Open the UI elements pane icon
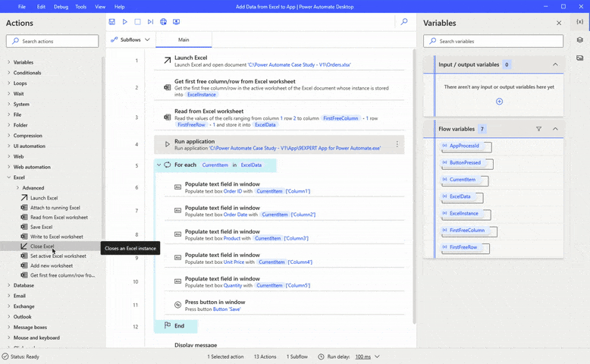 580,40
